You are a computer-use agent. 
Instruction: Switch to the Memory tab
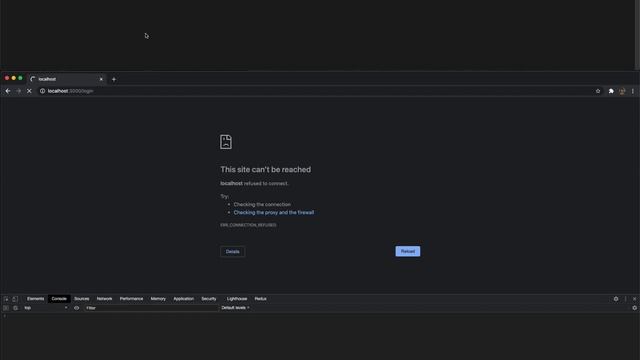(x=158, y=299)
